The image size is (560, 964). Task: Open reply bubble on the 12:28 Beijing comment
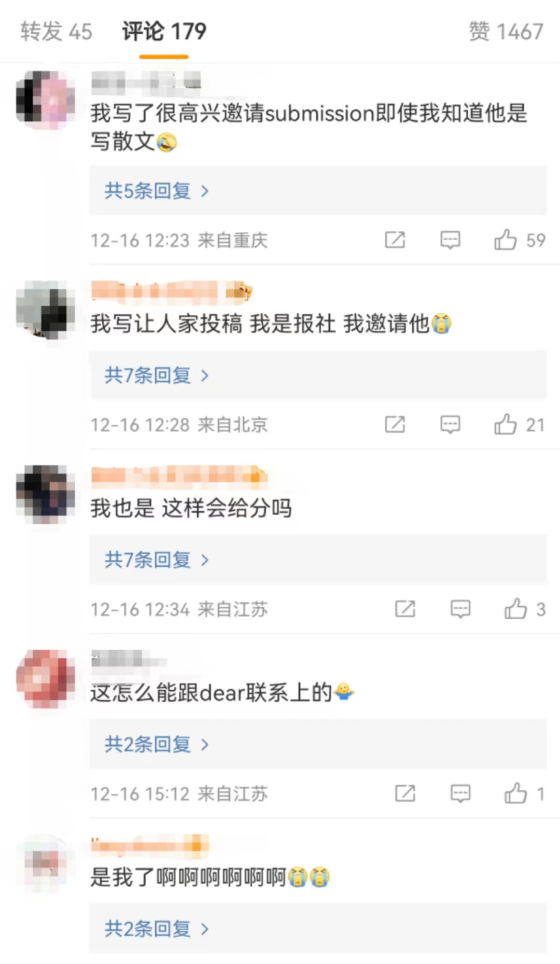(x=450, y=425)
